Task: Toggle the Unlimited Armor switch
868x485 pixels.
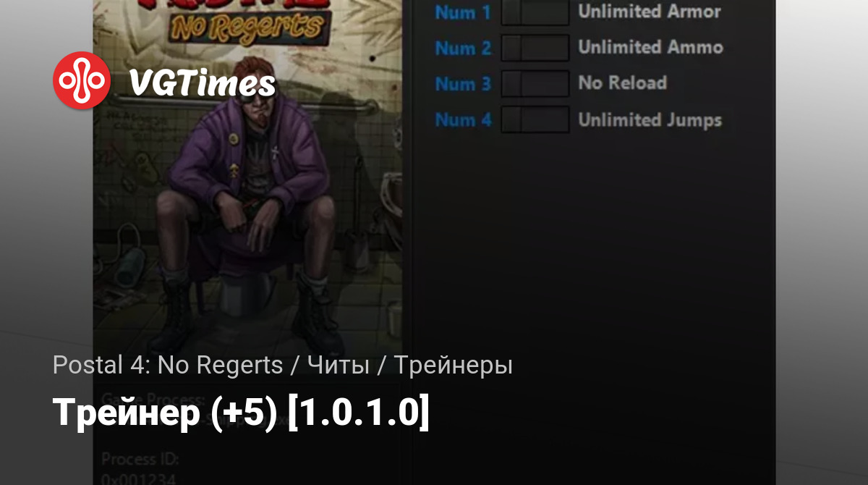Action: (535, 12)
